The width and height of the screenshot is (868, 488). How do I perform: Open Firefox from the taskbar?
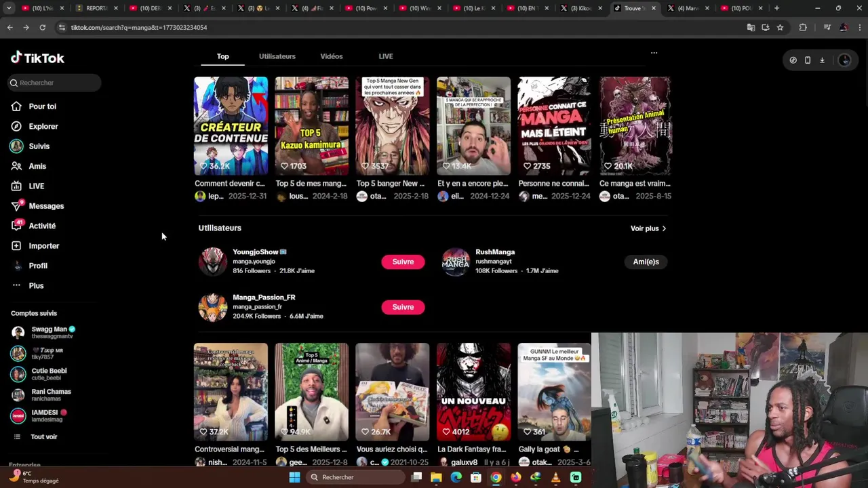tap(516, 477)
